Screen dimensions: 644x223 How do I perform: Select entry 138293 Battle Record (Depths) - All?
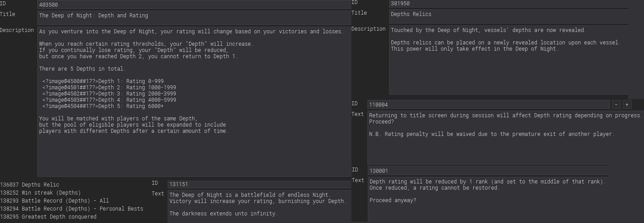click(55, 201)
